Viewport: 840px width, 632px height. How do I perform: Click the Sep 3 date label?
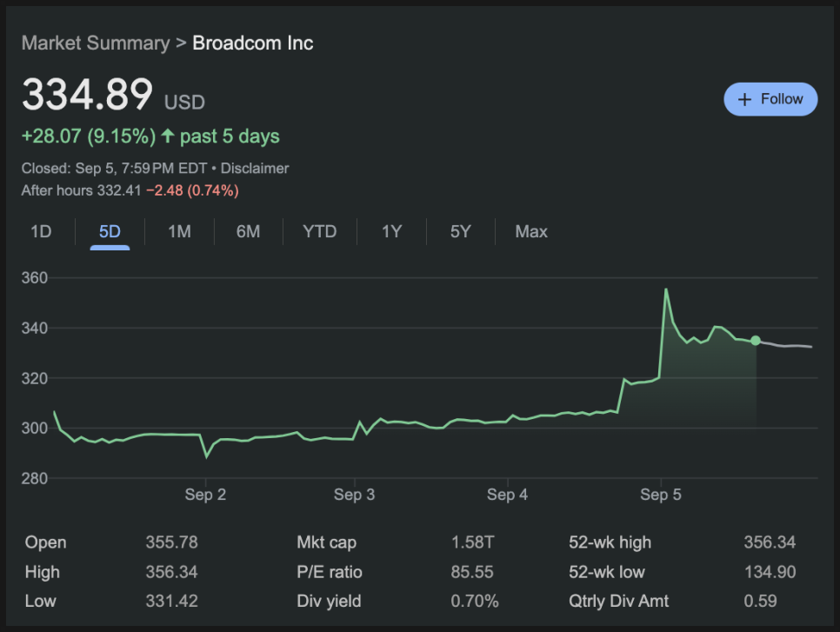(354, 495)
